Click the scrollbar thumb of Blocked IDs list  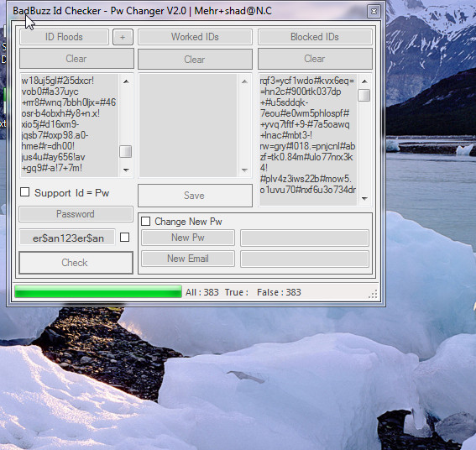[364, 95]
